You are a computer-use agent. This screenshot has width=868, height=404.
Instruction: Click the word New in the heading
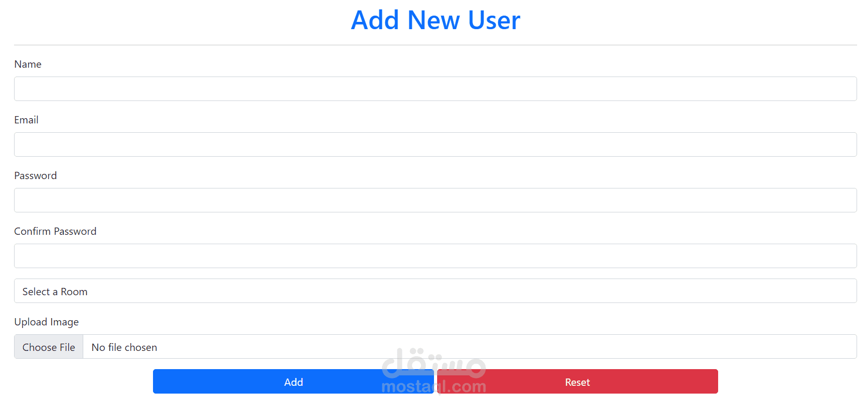pyautogui.click(x=433, y=21)
